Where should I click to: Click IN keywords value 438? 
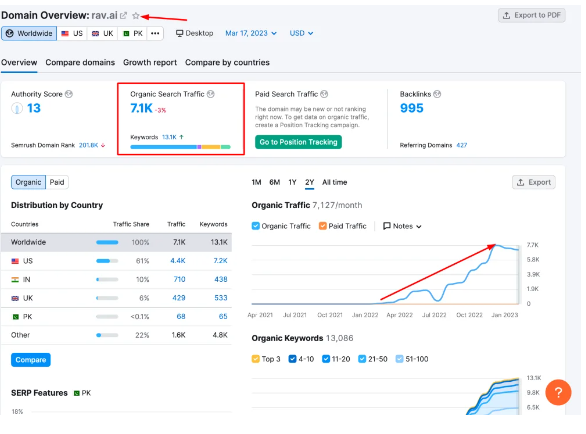pyautogui.click(x=221, y=280)
